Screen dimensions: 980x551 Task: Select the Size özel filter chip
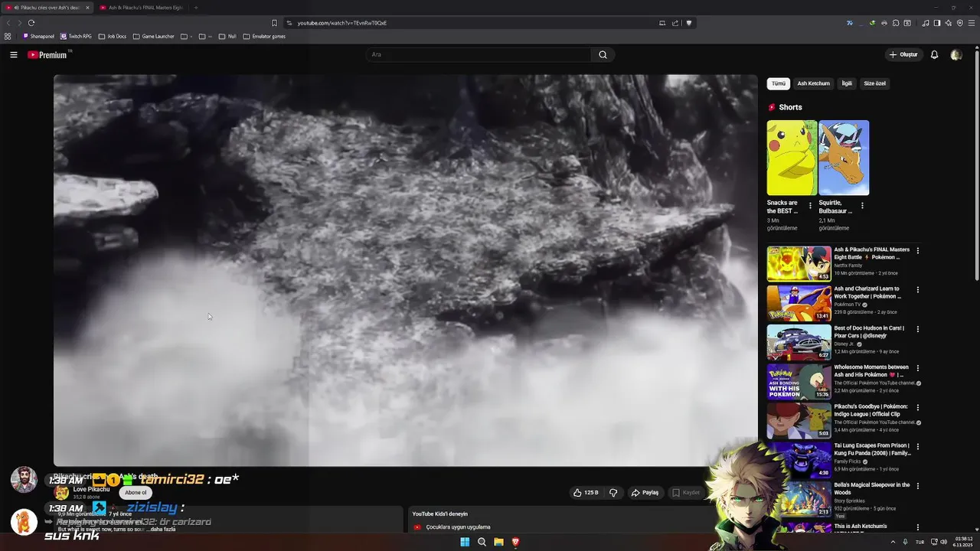pyautogui.click(x=874, y=83)
